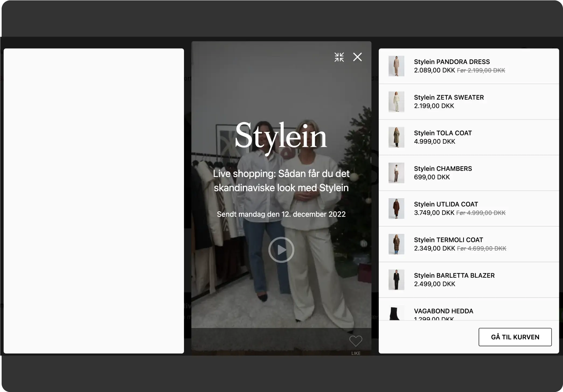Open the TERMOLI COAT product thumbnail
Screen dimensions: 563x392
pyautogui.click(x=396, y=244)
